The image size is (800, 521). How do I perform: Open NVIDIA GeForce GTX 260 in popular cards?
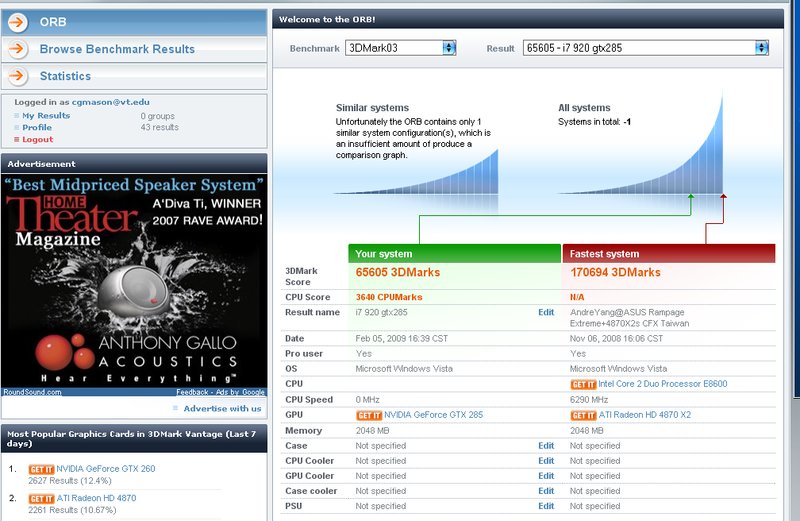pyautogui.click(x=106, y=468)
